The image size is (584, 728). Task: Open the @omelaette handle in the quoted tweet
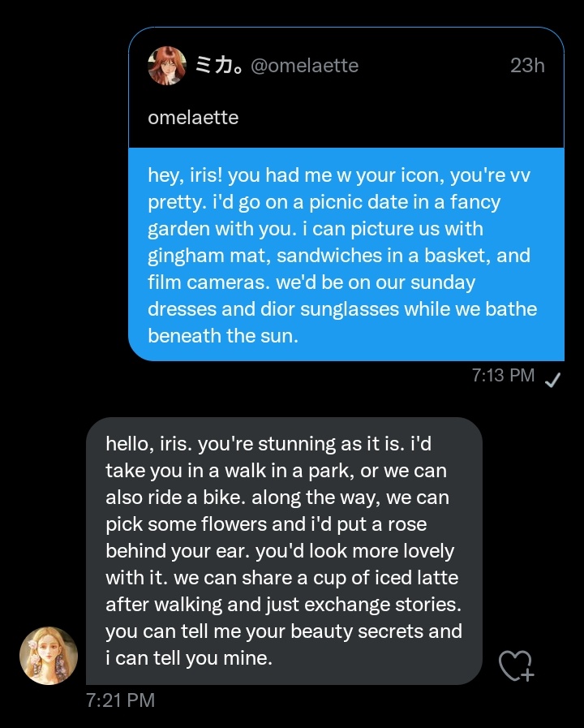[305, 66]
